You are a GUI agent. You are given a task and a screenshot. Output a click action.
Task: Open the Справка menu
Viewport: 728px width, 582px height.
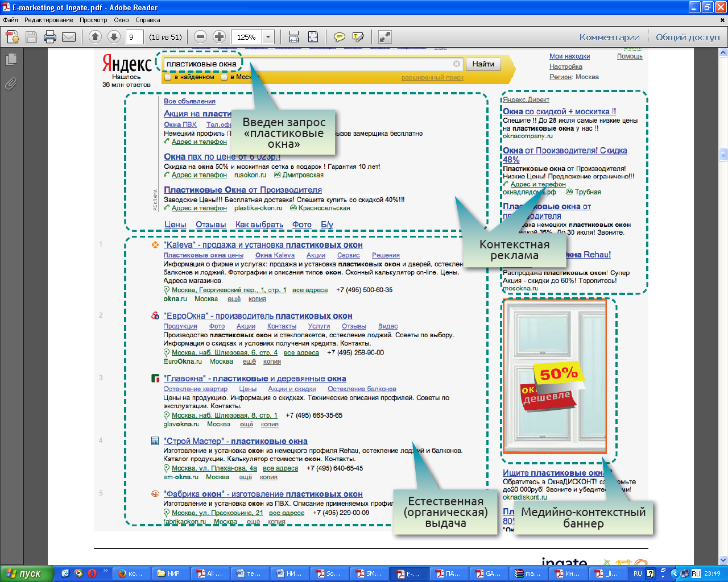click(x=148, y=20)
